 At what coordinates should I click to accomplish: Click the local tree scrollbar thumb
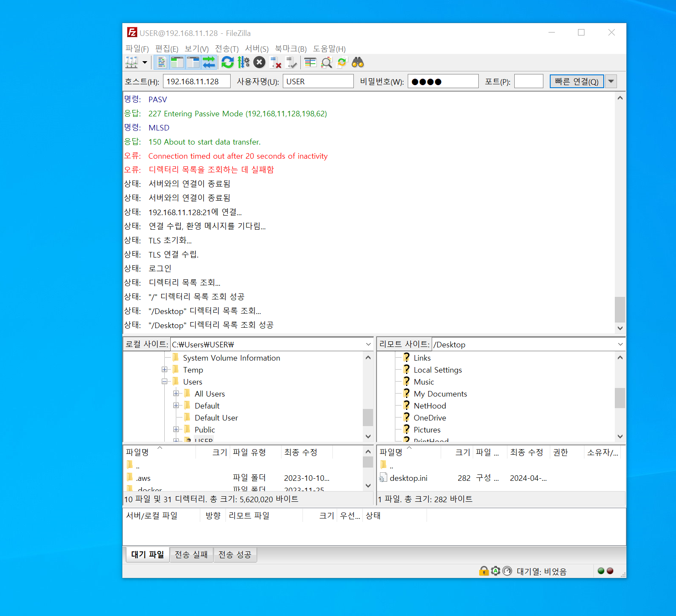(x=368, y=418)
